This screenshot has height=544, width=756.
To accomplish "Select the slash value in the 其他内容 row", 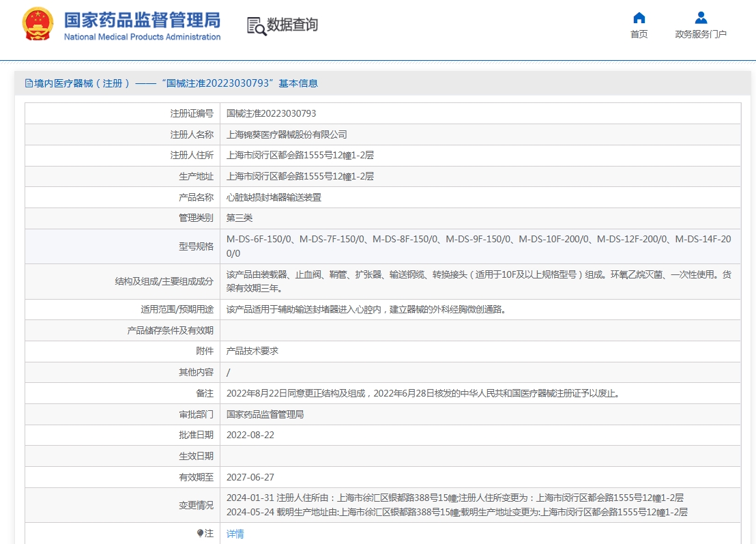I will (229, 372).
